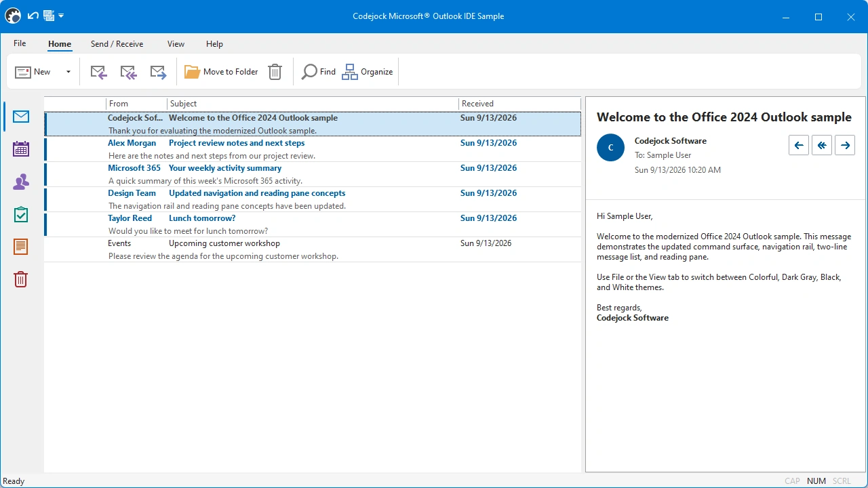
Task: Click the Codejock Software sender avatar
Action: tap(610, 147)
